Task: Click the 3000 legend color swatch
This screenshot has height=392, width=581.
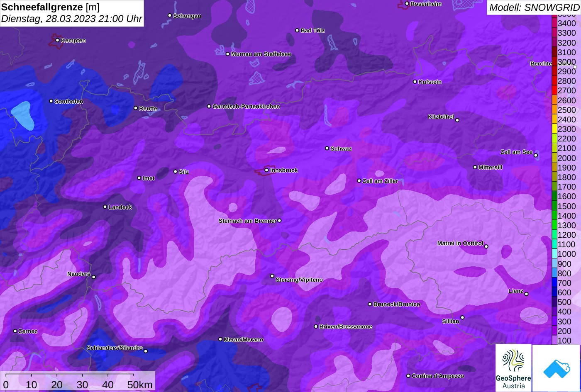Action: coord(554,62)
